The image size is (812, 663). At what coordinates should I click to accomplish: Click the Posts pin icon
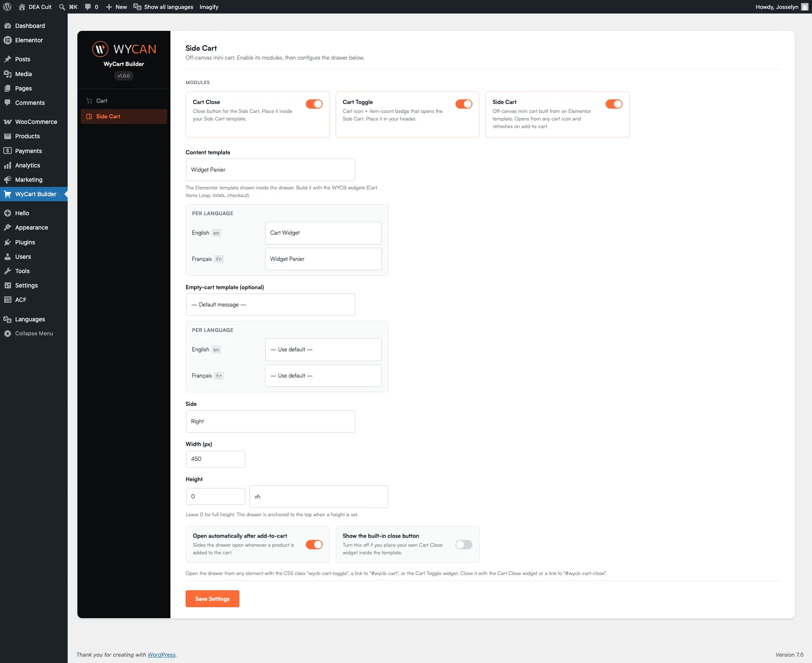click(x=8, y=59)
